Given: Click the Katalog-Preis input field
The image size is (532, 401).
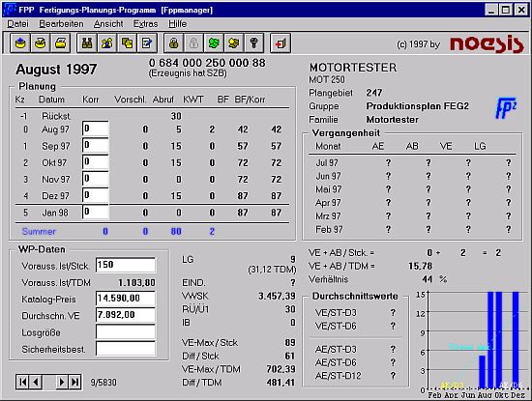Looking at the screenshot, I should click(126, 299).
